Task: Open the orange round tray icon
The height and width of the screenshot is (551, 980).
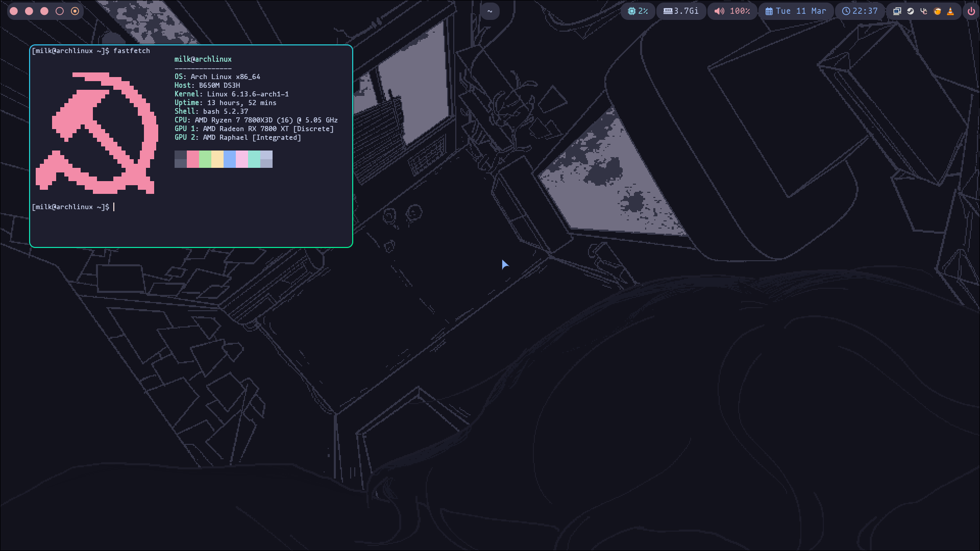Action: coord(937,11)
